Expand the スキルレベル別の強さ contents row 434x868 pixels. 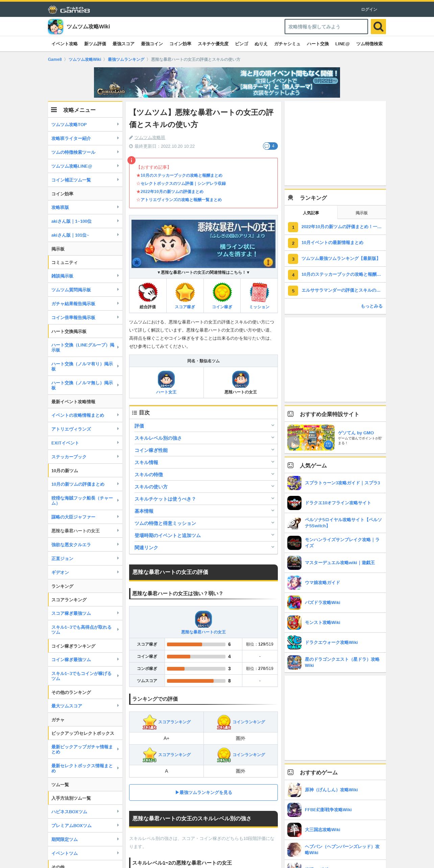[x=203, y=438]
